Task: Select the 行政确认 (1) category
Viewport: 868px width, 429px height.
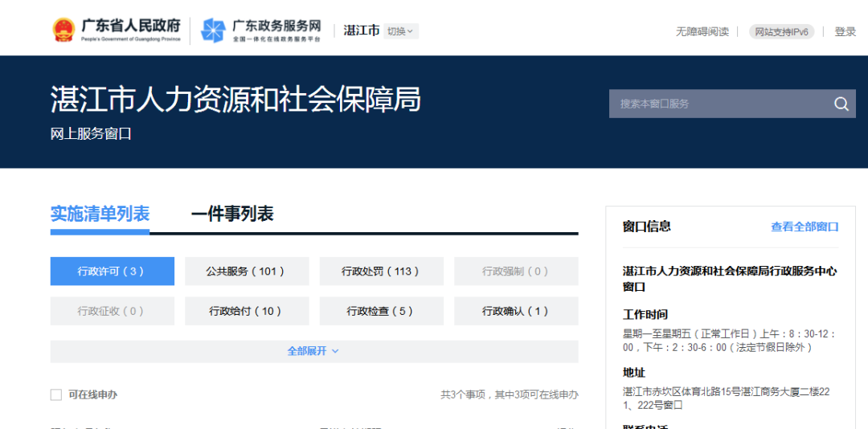Action: click(x=515, y=311)
